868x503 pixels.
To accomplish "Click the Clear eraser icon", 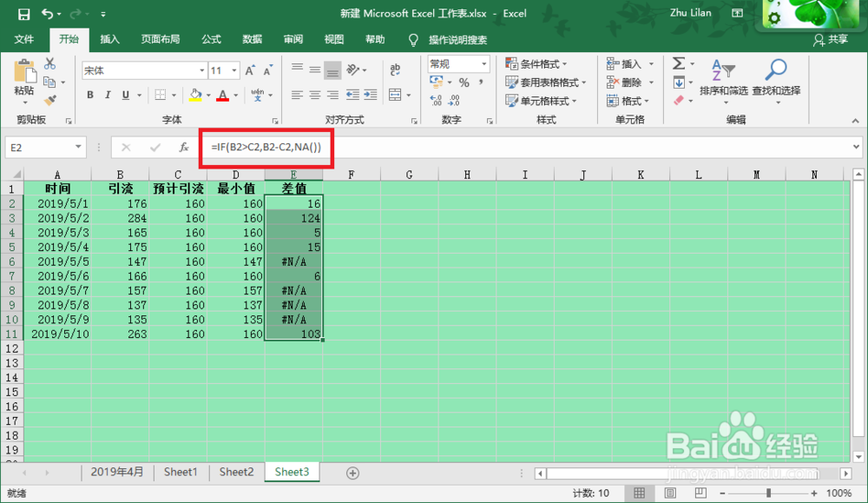I will [679, 100].
